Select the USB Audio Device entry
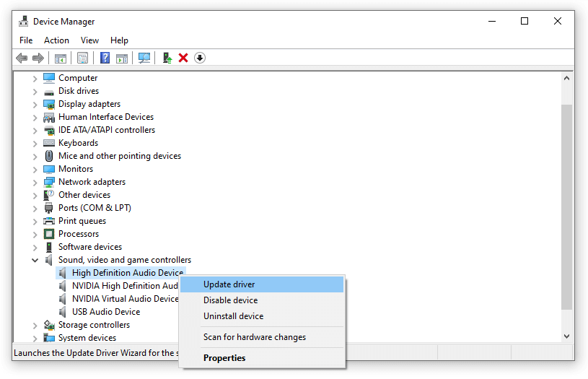This screenshot has width=588, height=379. coord(106,312)
